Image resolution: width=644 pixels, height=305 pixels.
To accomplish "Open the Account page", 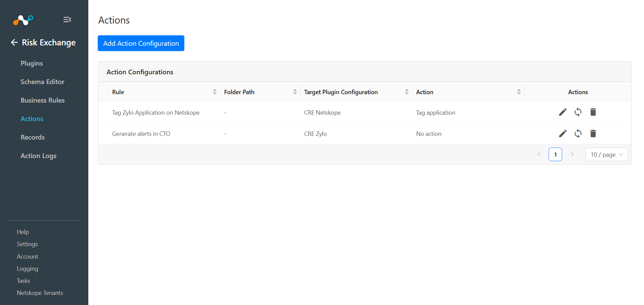I will point(28,256).
